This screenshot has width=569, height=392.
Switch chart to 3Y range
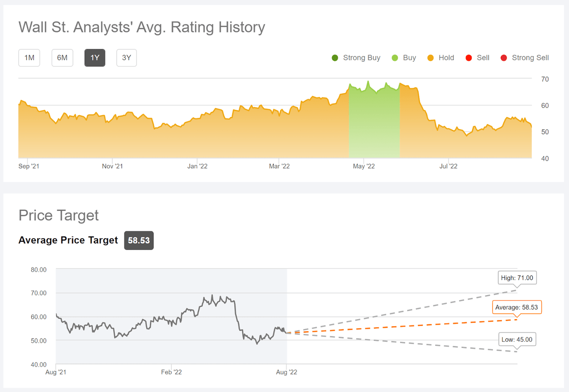[x=127, y=58]
